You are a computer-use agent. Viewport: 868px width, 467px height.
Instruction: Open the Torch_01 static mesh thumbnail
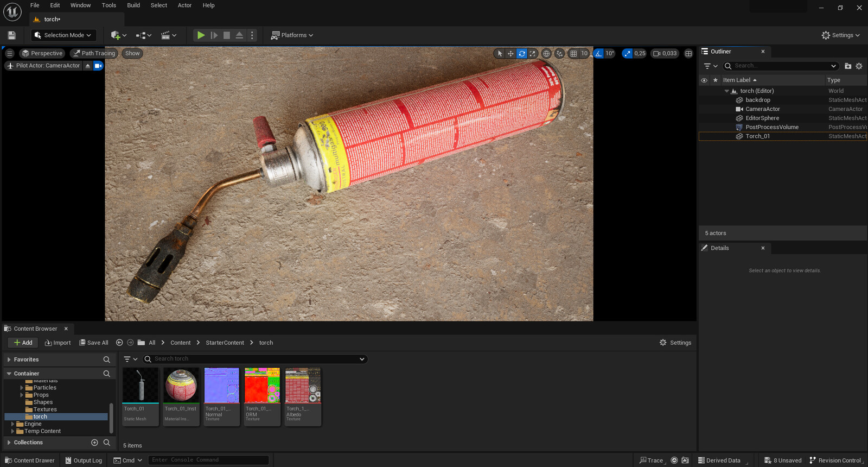click(x=141, y=386)
